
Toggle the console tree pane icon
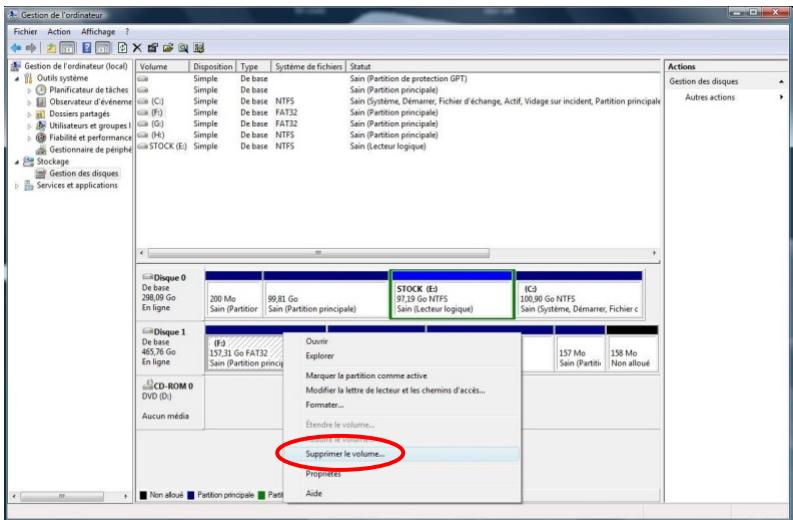tap(67, 48)
